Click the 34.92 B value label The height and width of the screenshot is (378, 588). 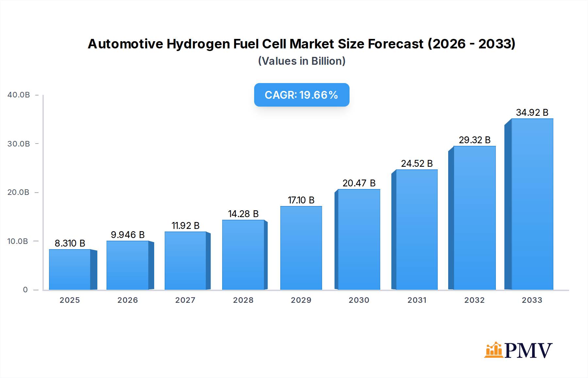532,113
